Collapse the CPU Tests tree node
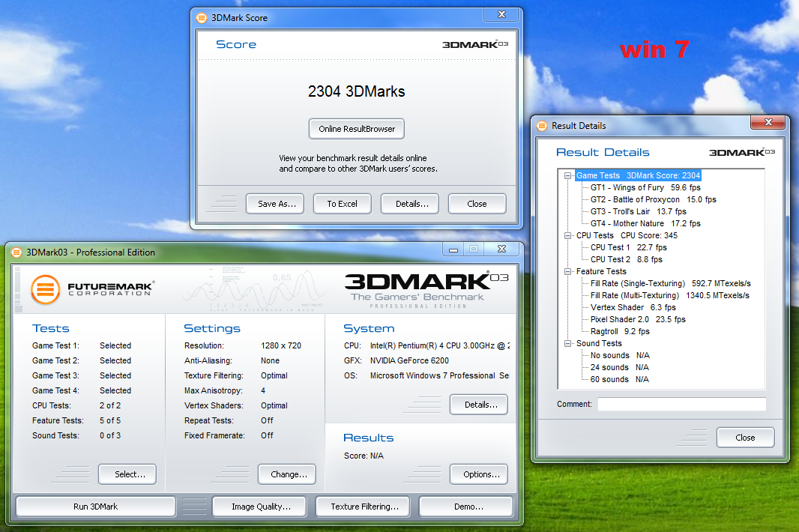This screenshot has width=799, height=532. 567,235
